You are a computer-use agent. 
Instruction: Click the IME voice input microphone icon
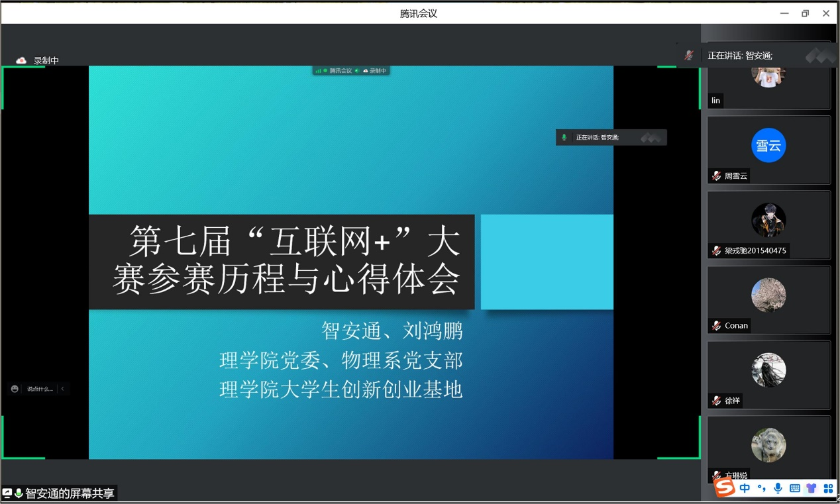778,488
